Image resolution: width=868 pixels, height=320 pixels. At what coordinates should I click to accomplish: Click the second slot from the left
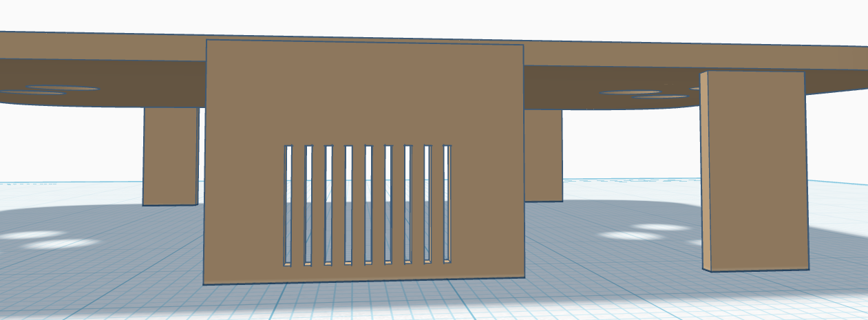308,205
